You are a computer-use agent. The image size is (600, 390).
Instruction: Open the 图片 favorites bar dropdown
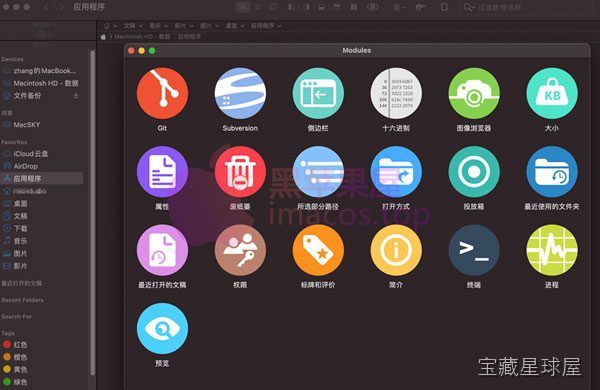[x=209, y=26]
